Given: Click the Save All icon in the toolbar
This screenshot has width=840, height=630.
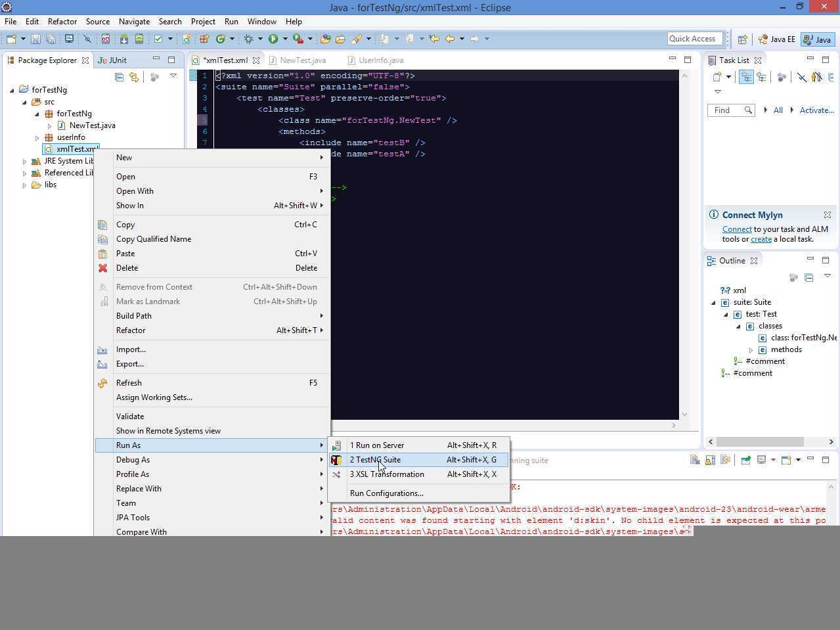Looking at the screenshot, I should point(51,39).
